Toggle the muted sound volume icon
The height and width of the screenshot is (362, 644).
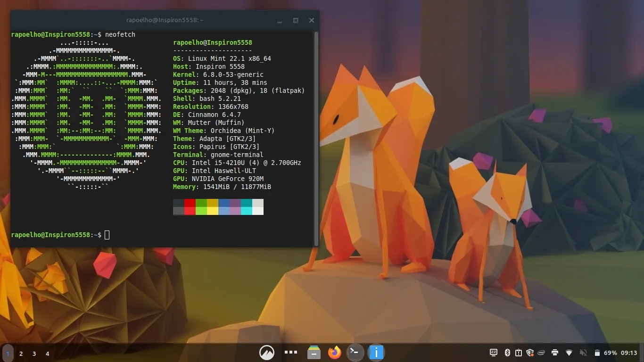coord(583,353)
